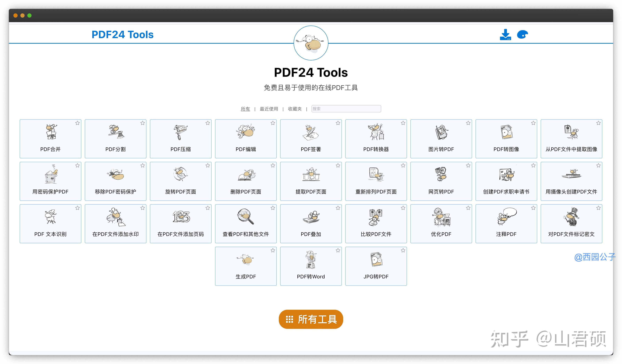
Task: Select the 收藏夹 filter tab
Action: tap(295, 109)
